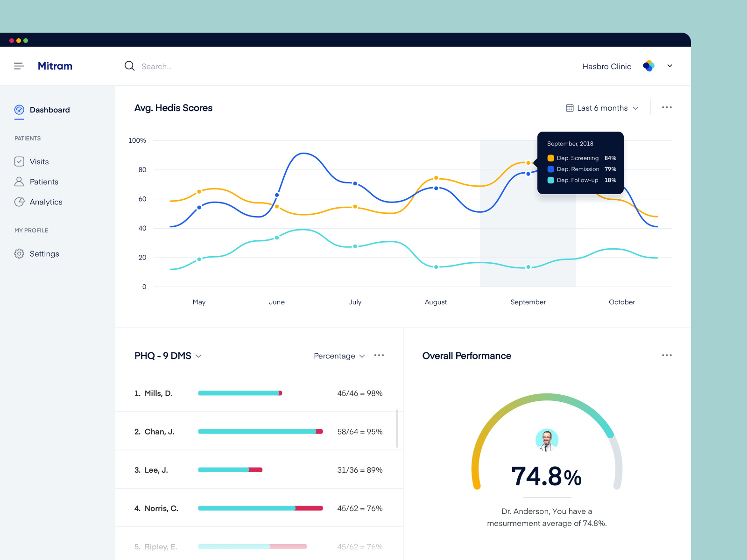This screenshot has width=747, height=560.
Task: Switch to the Dashboard section
Action: pyautogui.click(x=49, y=110)
